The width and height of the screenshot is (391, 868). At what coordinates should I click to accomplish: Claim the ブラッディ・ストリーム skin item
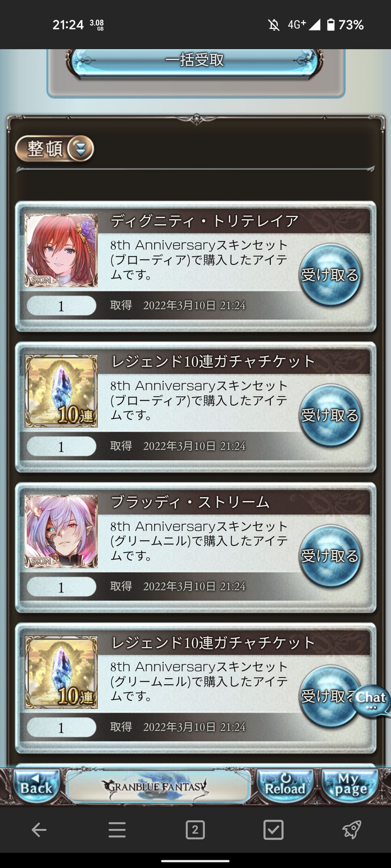[330, 556]
